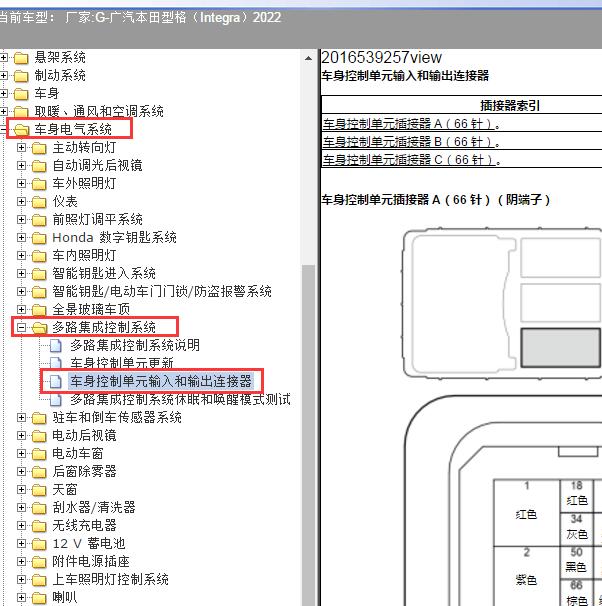Click pin 2 紫色 cell in connector diagram
Viewport: 602px width, 606px height.
tap(527, 576)
